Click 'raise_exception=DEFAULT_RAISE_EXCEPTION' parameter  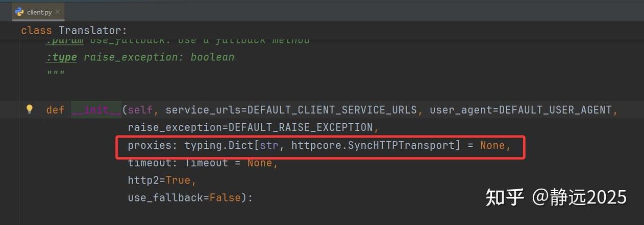coord(250,127)
